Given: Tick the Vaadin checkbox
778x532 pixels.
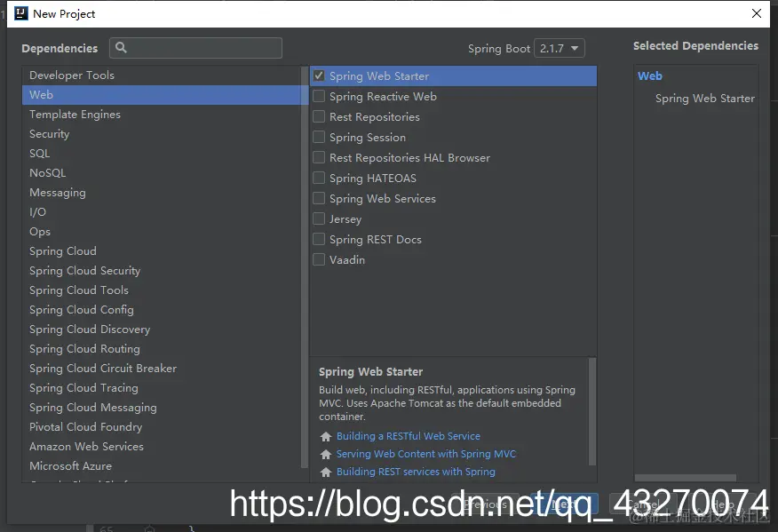Looking at the screenshot, I should pyautogui.click(x=319, y=259).
